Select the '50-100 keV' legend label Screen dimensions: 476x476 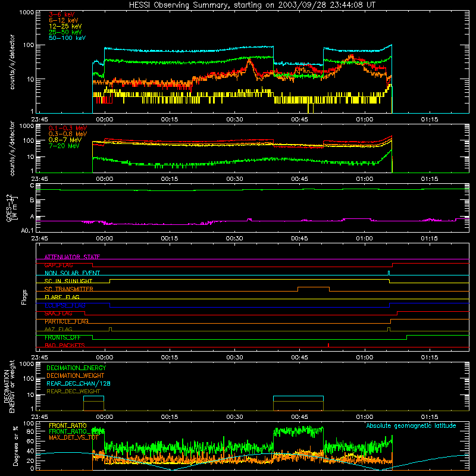[67, 38]
